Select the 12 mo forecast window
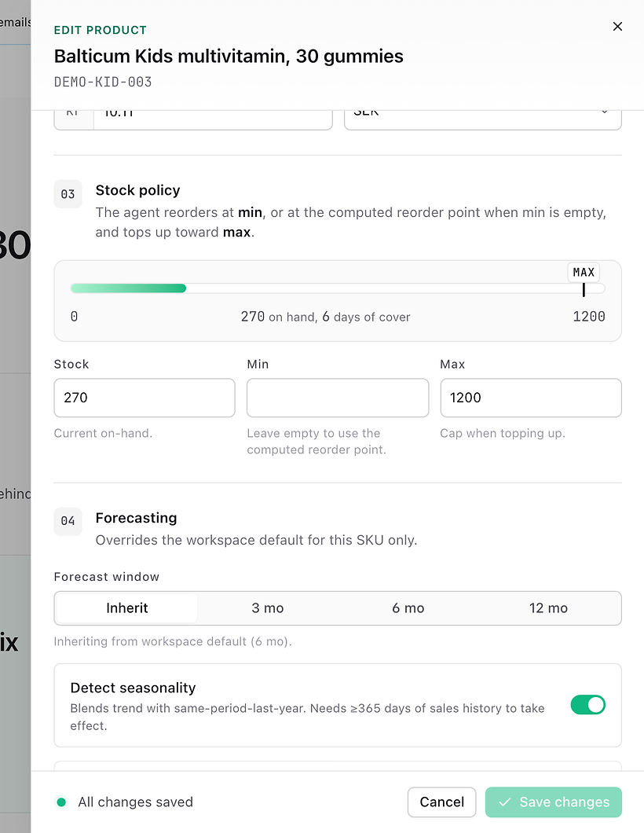 tap(548, 608)
